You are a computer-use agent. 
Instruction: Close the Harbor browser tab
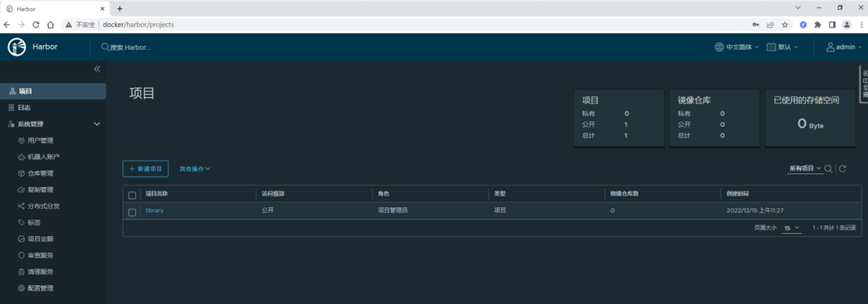102,8
